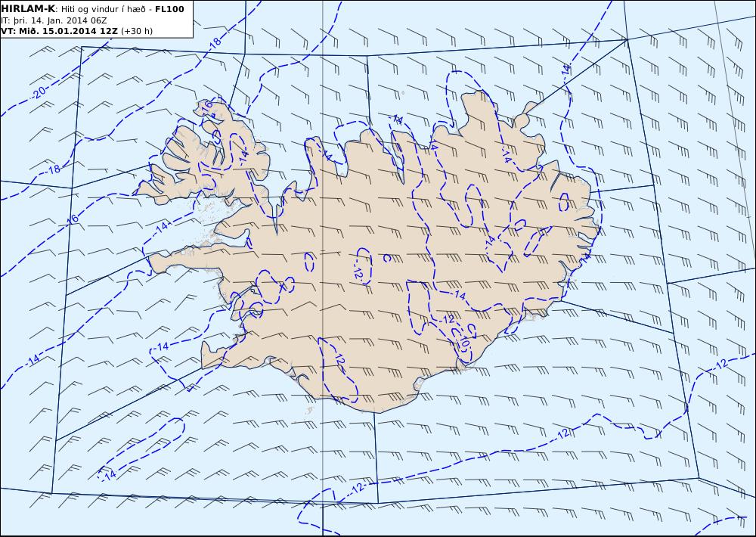Click the 'IT: þri. 14. Jan. 2014 06Z' line

click(54, 20)
